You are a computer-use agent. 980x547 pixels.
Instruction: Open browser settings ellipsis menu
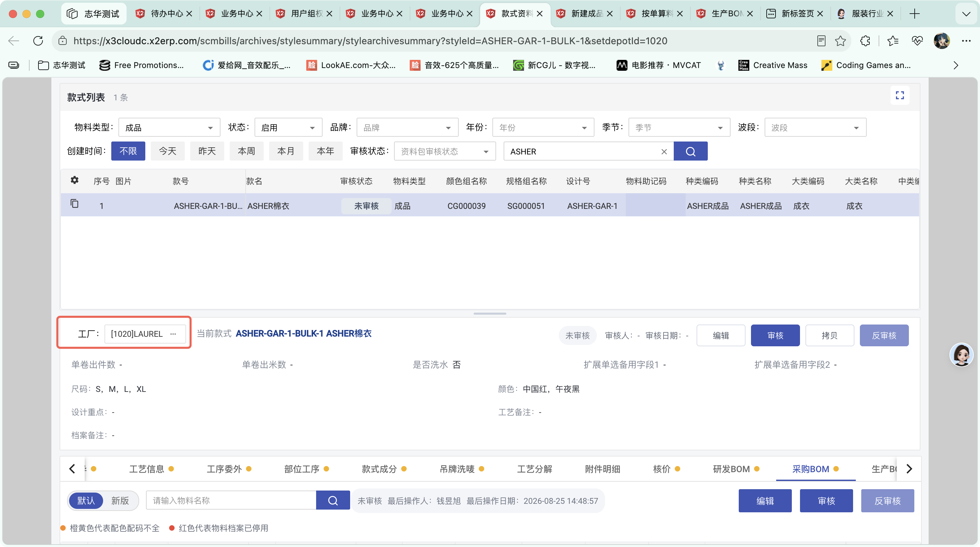pyautogui.click(x=966, y=41)
